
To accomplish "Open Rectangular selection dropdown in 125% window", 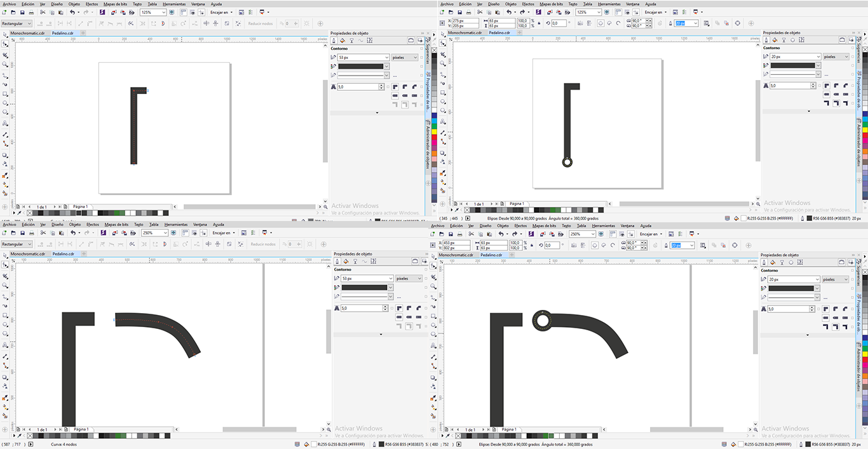I will 17,23.
